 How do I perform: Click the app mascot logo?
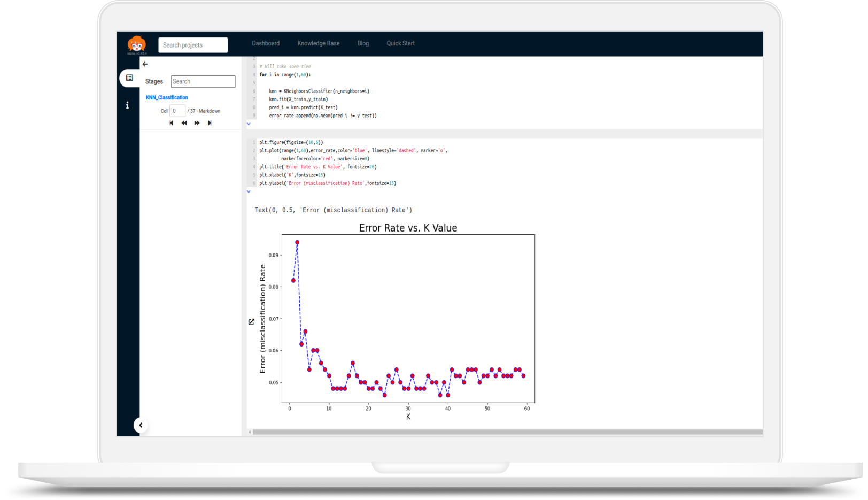point(137,43)
